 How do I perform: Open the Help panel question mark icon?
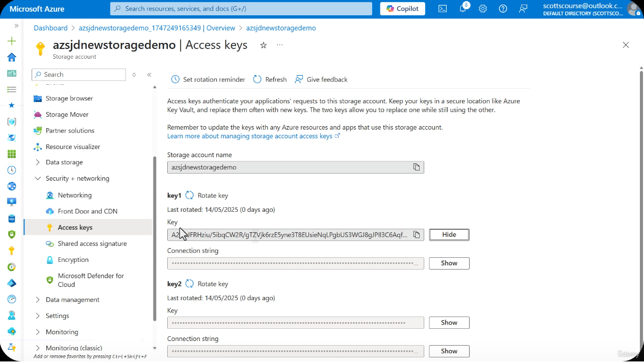tap(503, 9)
